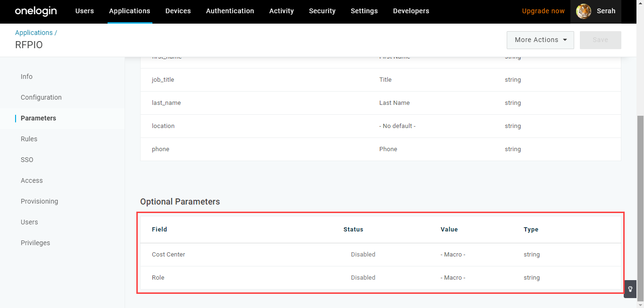Click the Optional Parameters heading
The width and height of the screenshot is (644, 308).
coord(180,202)
